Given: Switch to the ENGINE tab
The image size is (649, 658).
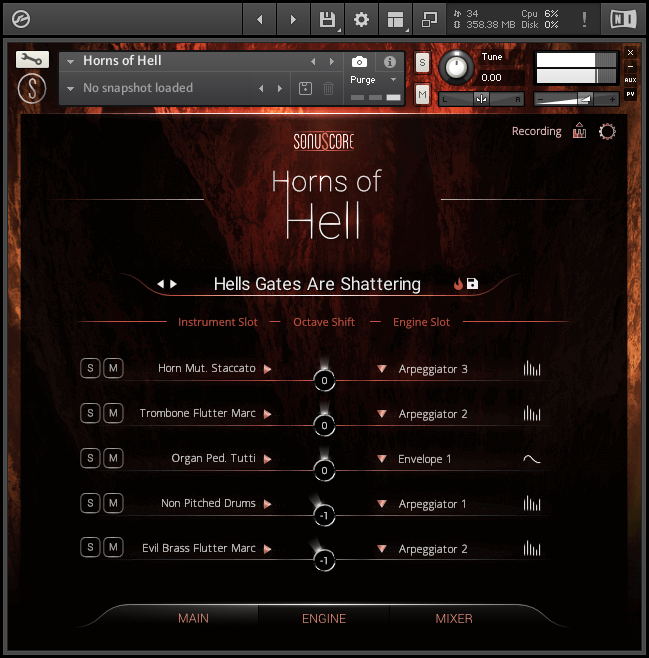Looking at the screenshot, I should point(324,618).
